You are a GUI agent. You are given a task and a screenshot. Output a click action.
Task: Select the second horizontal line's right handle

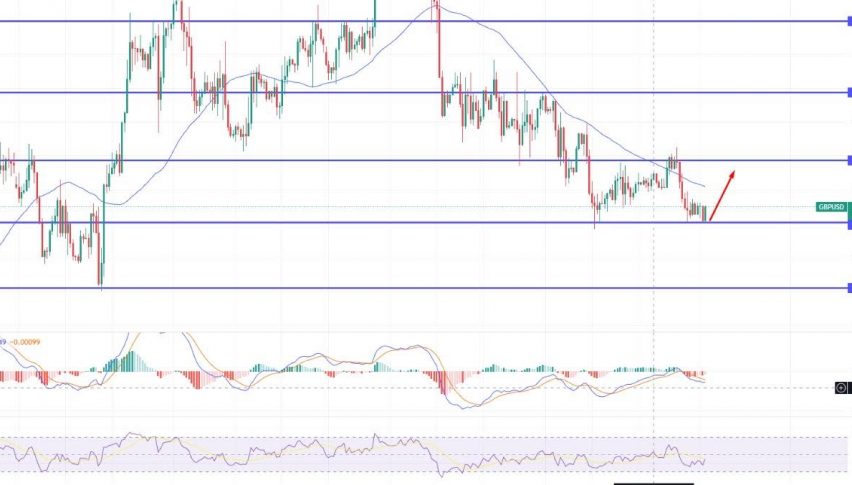pos(849,92)
